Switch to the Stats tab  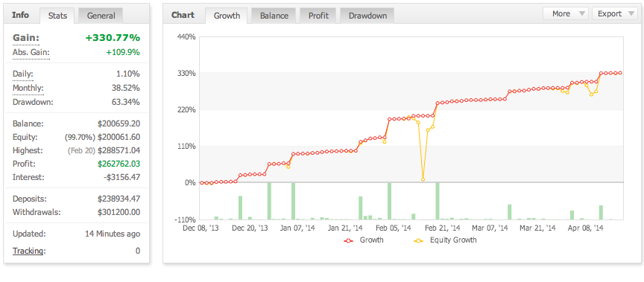pyautogui.click(x=57, y=16)
